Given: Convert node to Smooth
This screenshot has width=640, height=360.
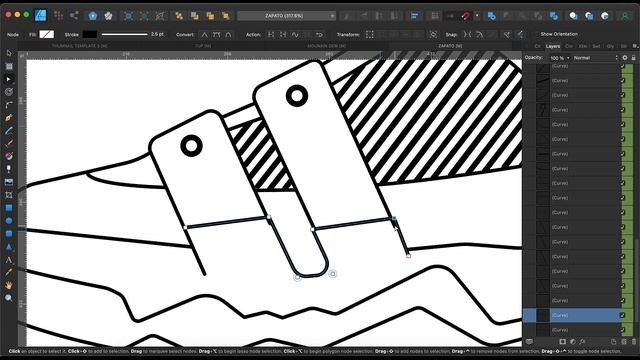Looking at the screenshot, I should [217, 34].
